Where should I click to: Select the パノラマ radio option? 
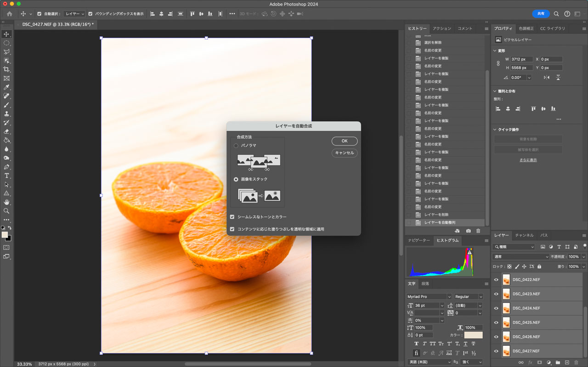[236, 146]
